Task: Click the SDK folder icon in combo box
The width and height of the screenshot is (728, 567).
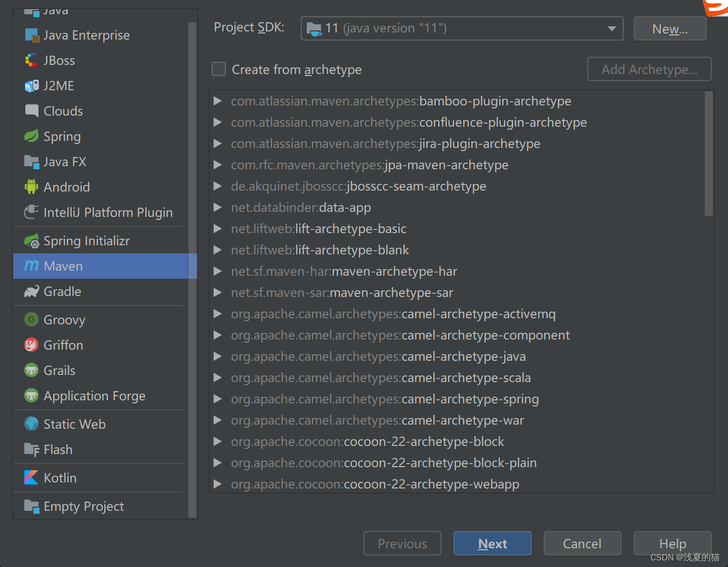Action: click(x=314, y=28)
